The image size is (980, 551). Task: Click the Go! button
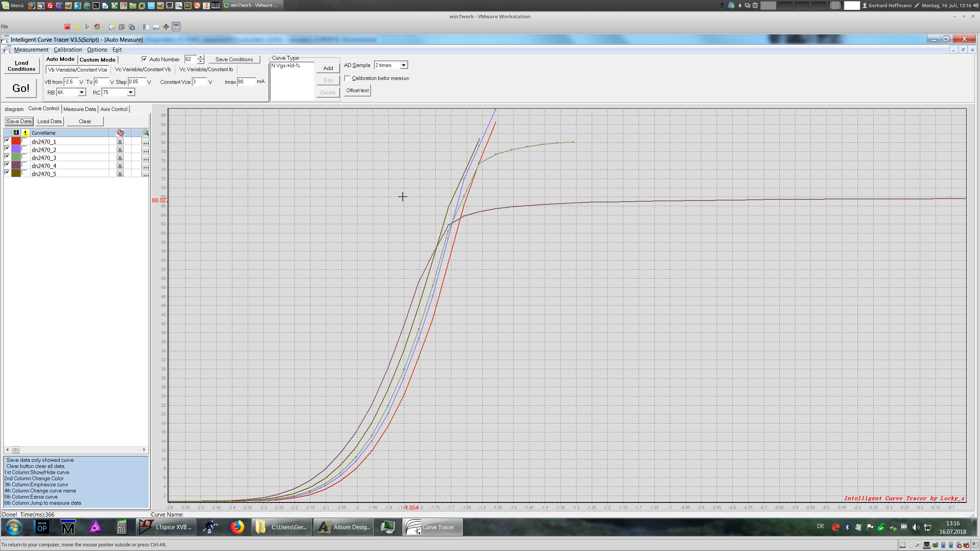pos(21,88)
